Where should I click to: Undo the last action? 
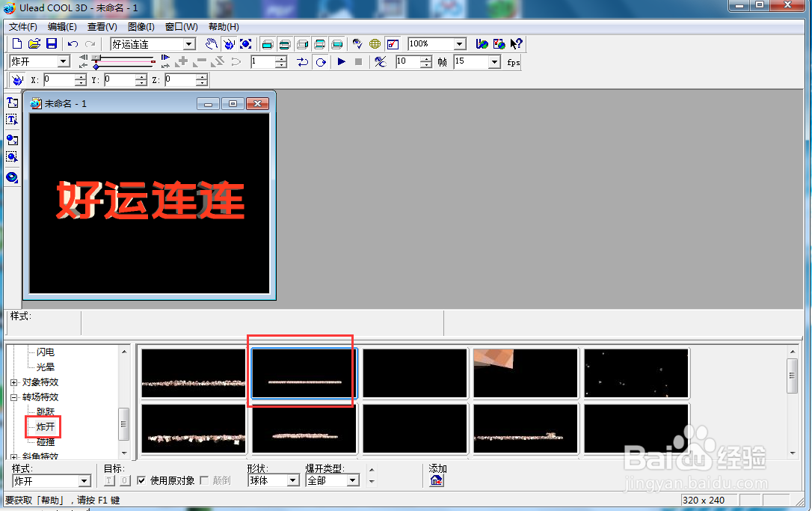point(73,44)
